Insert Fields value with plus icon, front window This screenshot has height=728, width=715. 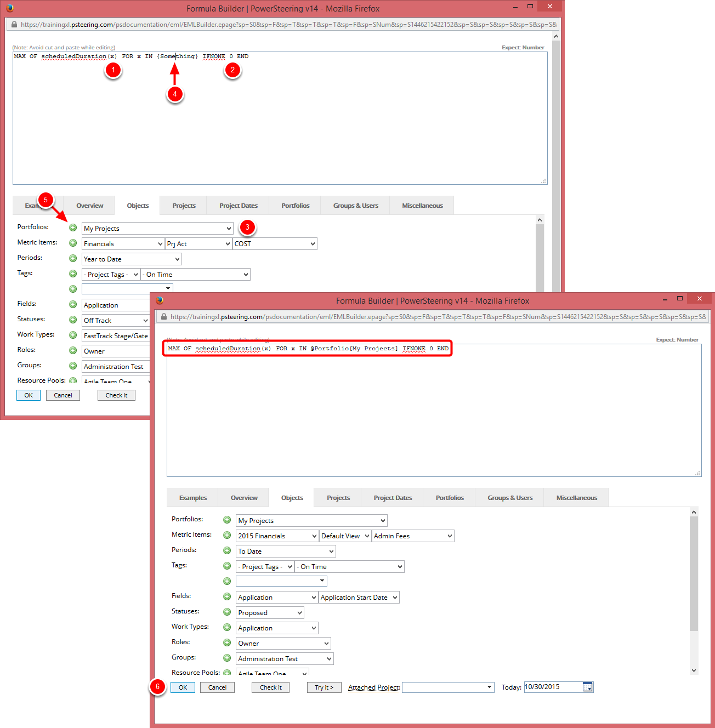click(227, 596)
